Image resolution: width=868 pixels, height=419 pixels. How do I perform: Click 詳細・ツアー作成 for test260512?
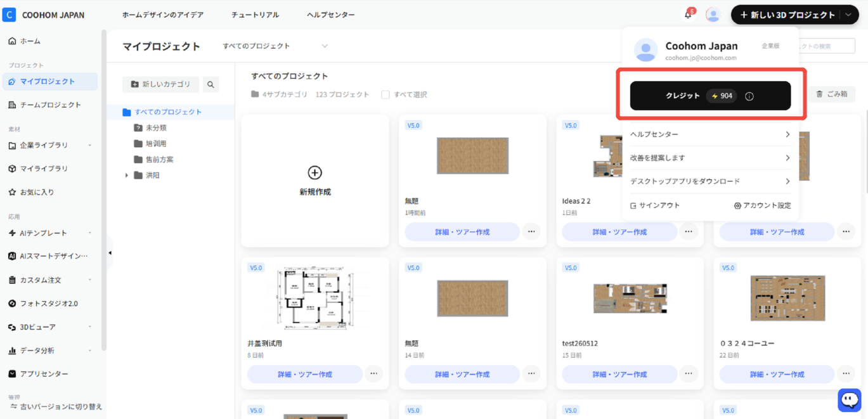(619, 374)
